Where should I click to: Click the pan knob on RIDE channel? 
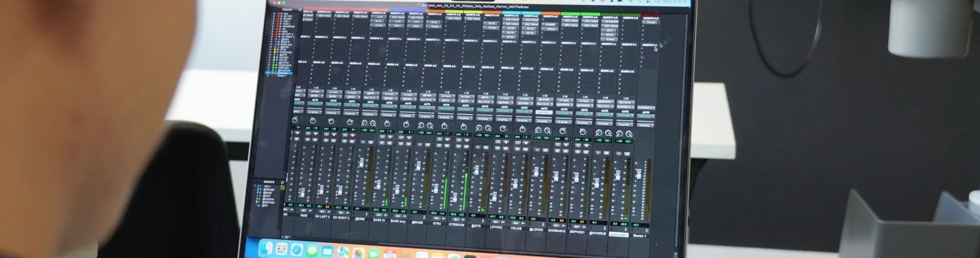[x=313, y=121]
